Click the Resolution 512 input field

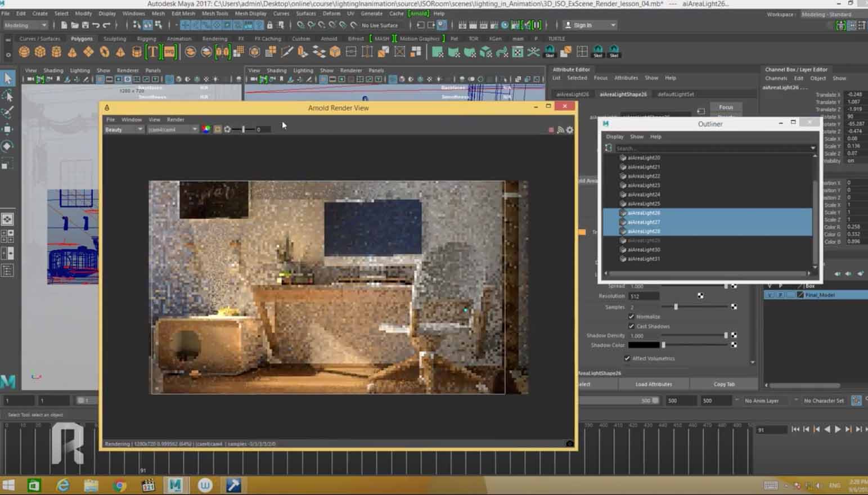pyautogui.click(x=644, y=296)
